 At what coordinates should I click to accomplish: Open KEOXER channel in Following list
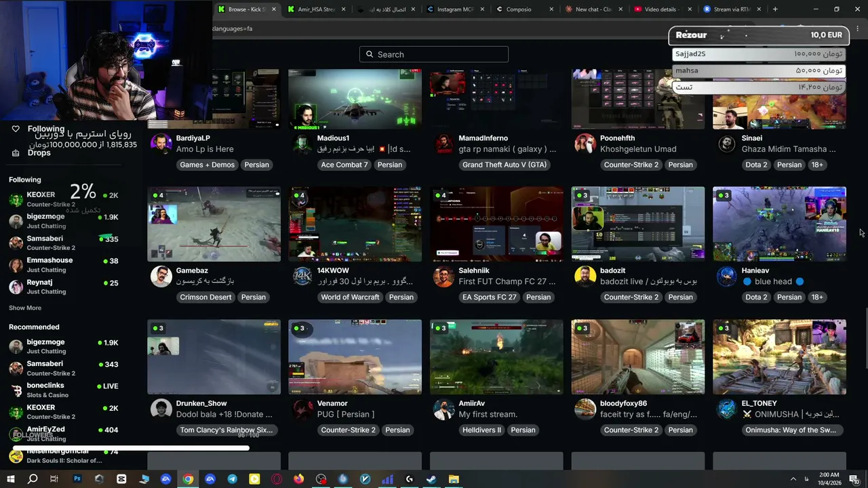pyautogui.click(x=64, y=199)
